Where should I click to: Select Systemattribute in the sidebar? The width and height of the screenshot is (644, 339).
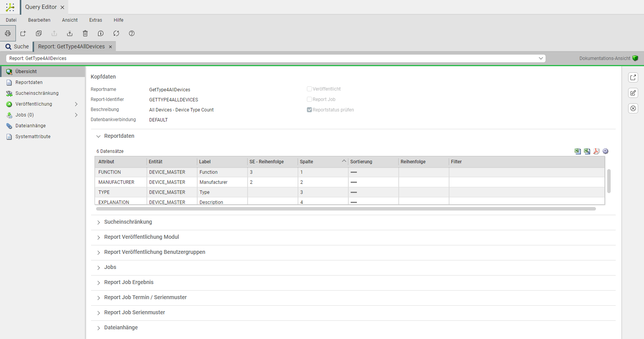click(x=43, y=137)
